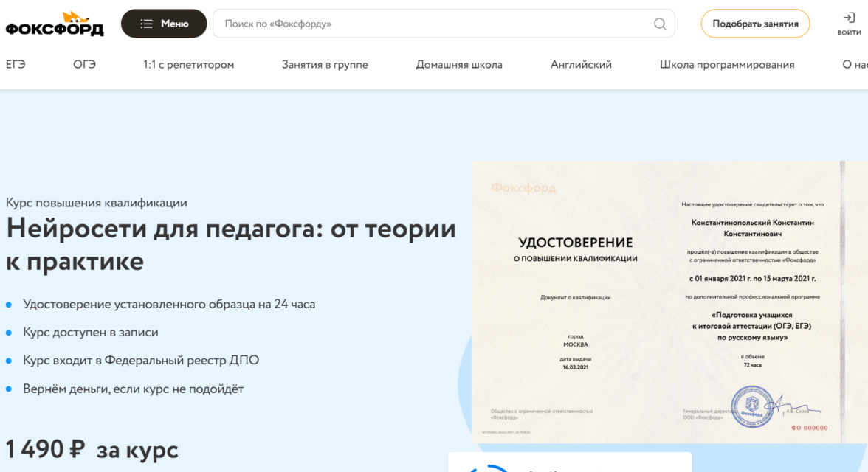Go to 1:1 с репетитором

[188, 65]
